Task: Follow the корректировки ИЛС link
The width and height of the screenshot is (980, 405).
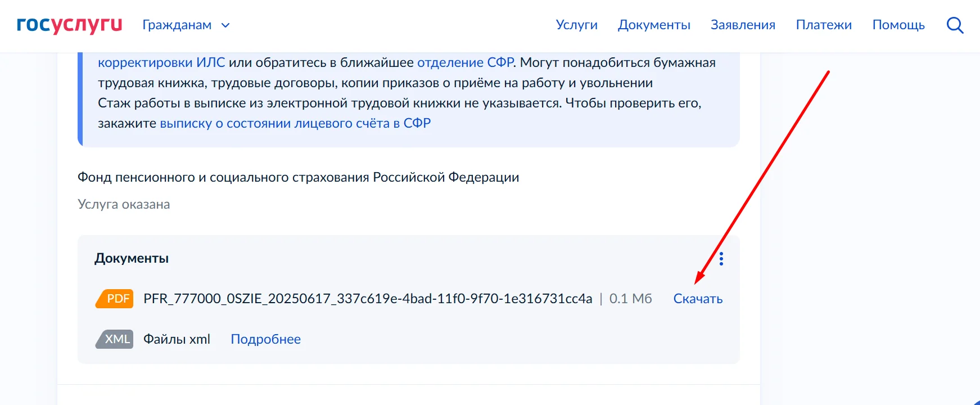Action: 161,62
